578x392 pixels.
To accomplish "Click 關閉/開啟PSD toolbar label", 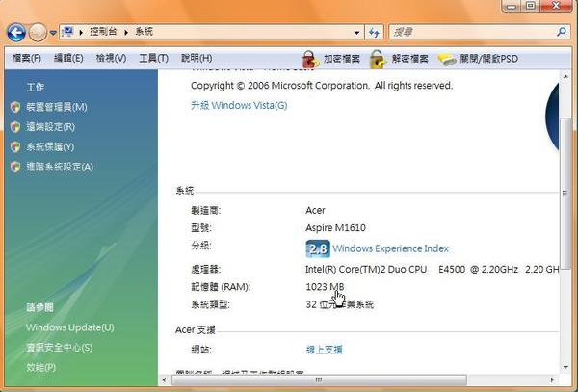I will [488, 58].
